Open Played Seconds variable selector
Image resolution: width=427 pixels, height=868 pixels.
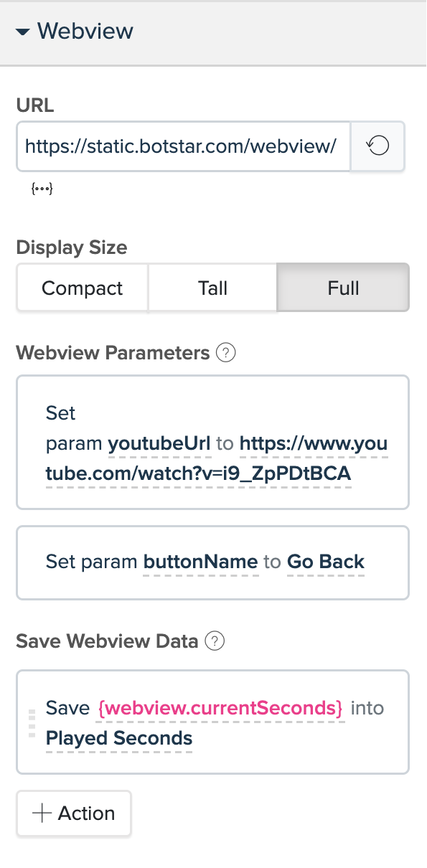[119, 738]
